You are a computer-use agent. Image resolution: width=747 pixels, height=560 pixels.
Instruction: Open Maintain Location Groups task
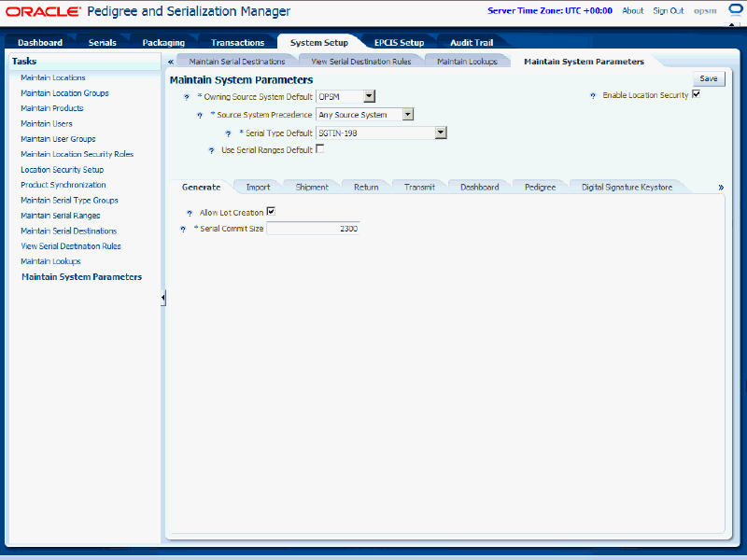(x=64, y=92)
